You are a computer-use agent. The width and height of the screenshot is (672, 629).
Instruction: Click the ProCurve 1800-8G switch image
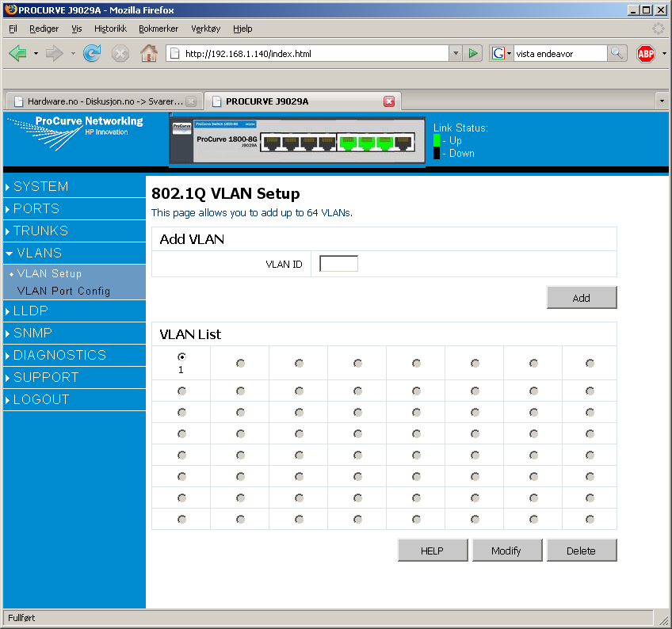coord(297,140)
